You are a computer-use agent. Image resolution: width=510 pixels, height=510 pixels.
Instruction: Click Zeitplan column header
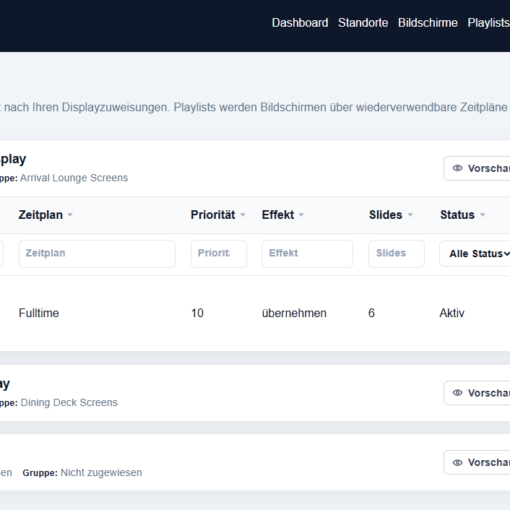(x=41, y=215)
